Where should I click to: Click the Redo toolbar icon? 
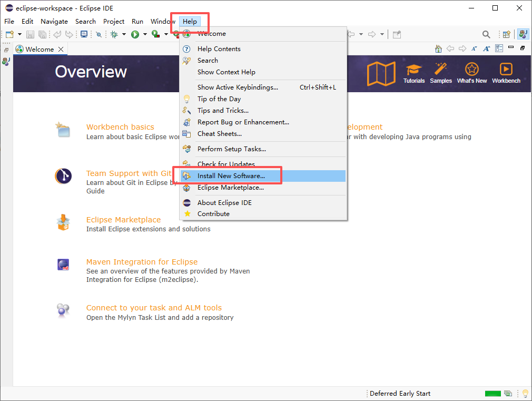[x=69, y=34]
